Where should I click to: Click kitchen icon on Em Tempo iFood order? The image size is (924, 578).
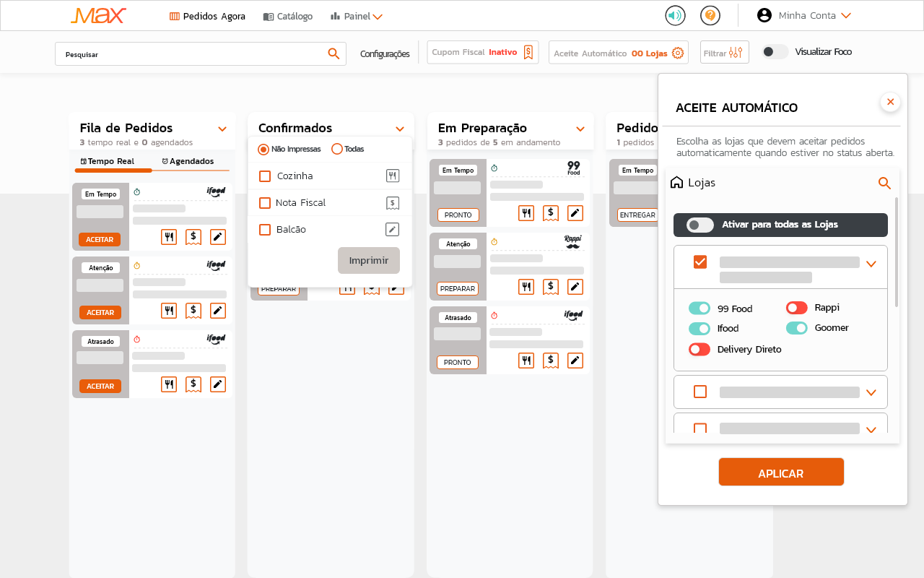[x=169, y=237]
